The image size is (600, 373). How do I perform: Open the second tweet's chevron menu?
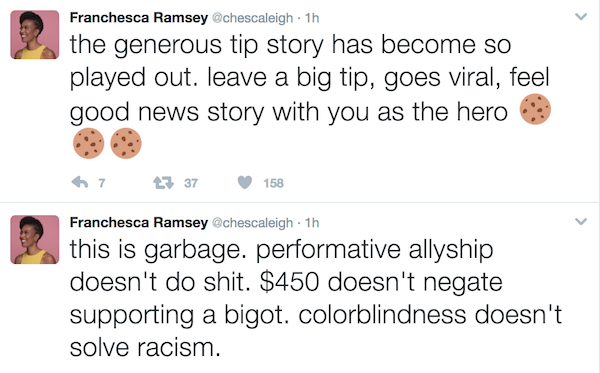pyautogui.click(x=581, y=222)
